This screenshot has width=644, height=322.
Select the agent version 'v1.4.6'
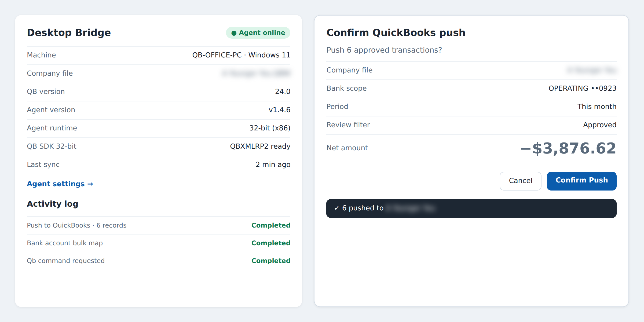[279, 110]
